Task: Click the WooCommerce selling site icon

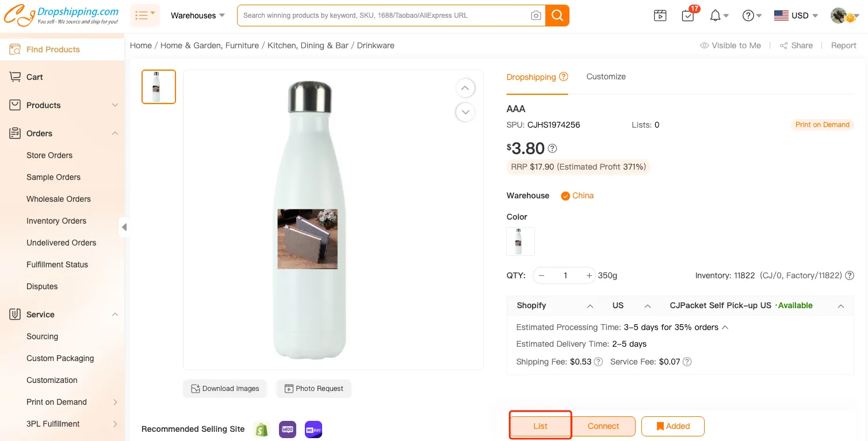Action: coord(288,429)
